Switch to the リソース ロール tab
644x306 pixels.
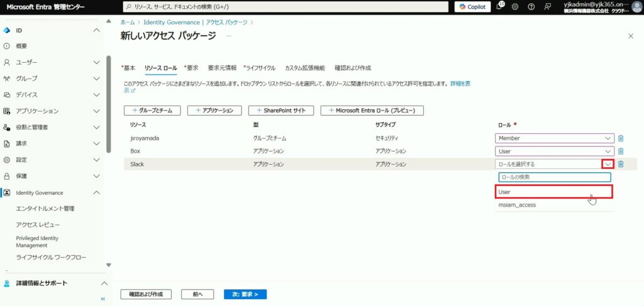(x=160, y=68)
